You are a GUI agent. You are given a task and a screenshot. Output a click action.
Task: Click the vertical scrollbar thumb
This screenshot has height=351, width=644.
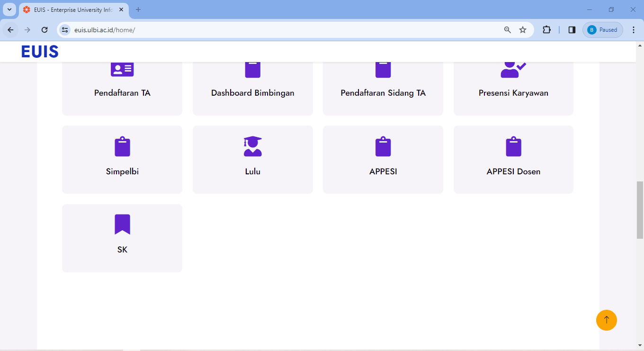click(640, 210)
